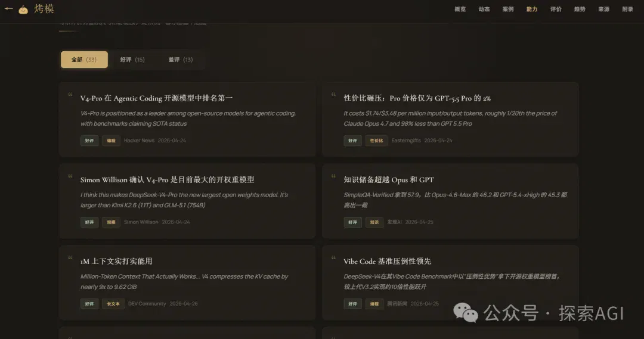Open the Simon Willison 确认 V4-Pro card title
The height and width of the screenshot is (339, 644).
tap(167, 180)
